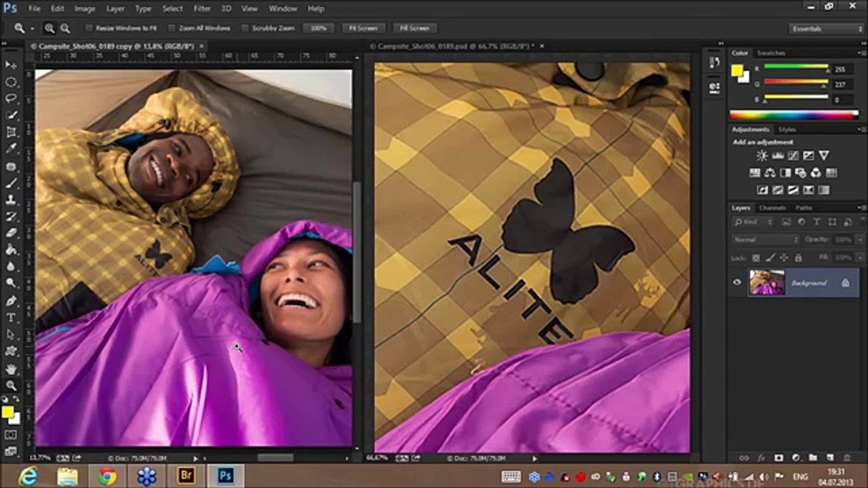Click the Add layer mask icon
Image resolution: width=868 pixels, height=488 pixels.
point(778,458)
